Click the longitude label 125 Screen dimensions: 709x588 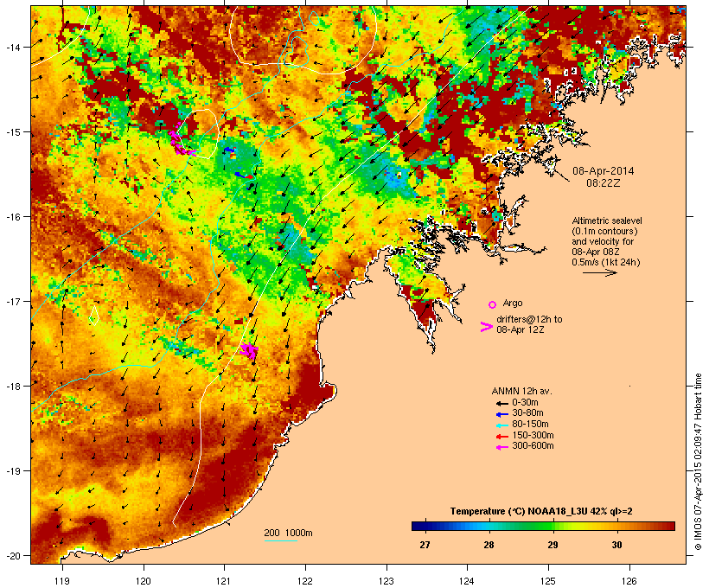[x=548, y=581]
